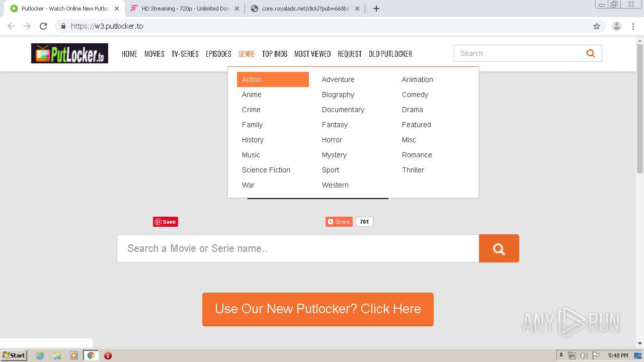Select the Anime genre

pyautogui.click(x=252, y=95)
